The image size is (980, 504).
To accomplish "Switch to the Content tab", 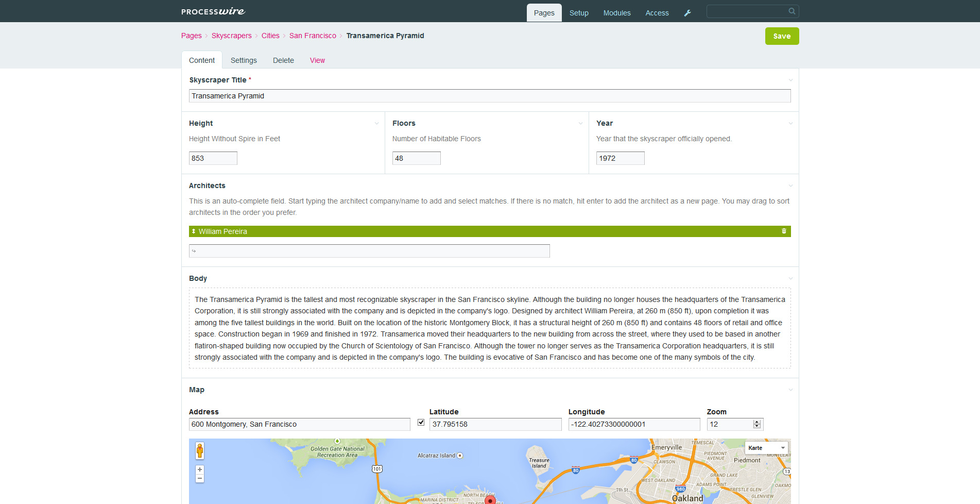I will coord(202,60).
